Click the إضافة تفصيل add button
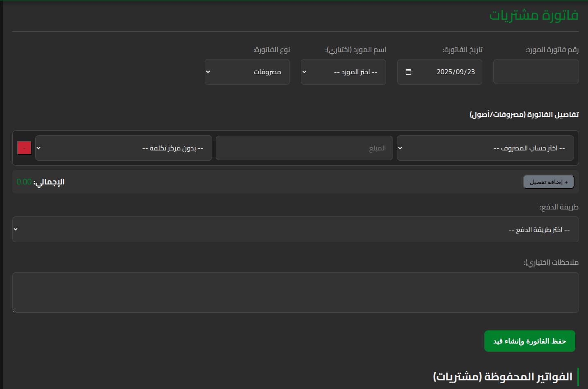Viewport: 588px width, 389px height. click(549, 182)
